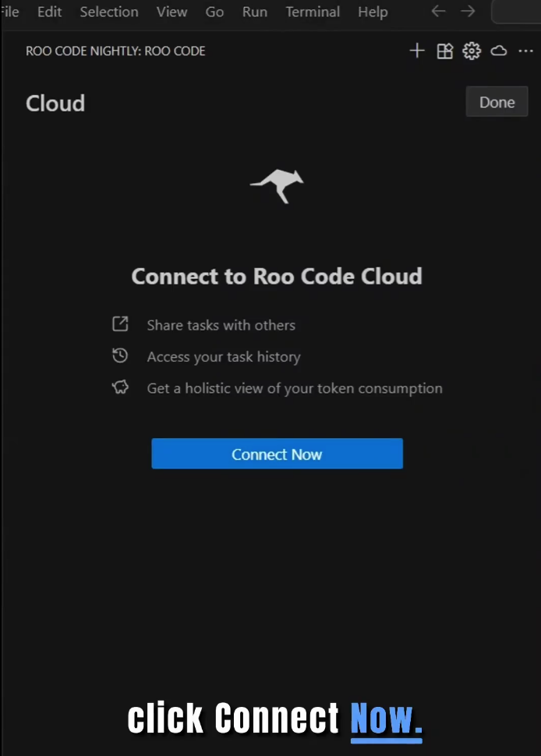Start a new task with the plus icon
The image size is (541, 756).
(417, 51)
